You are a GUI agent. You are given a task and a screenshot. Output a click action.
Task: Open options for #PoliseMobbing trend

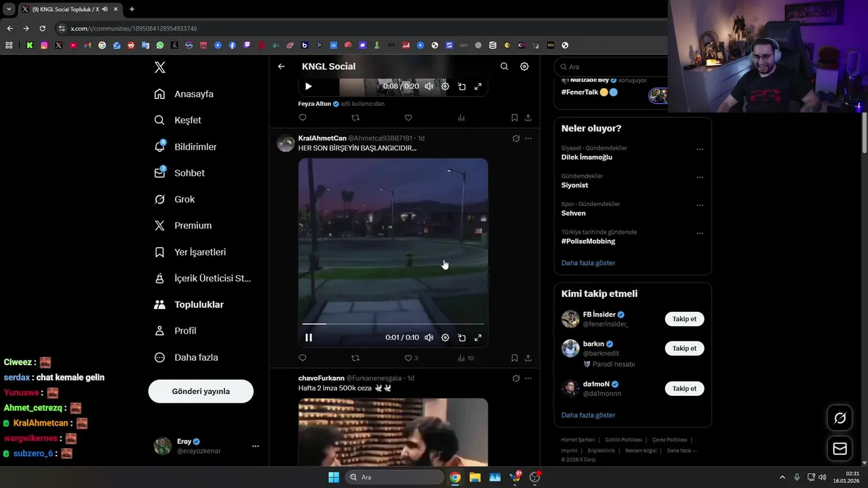click(x=700, y=233)
